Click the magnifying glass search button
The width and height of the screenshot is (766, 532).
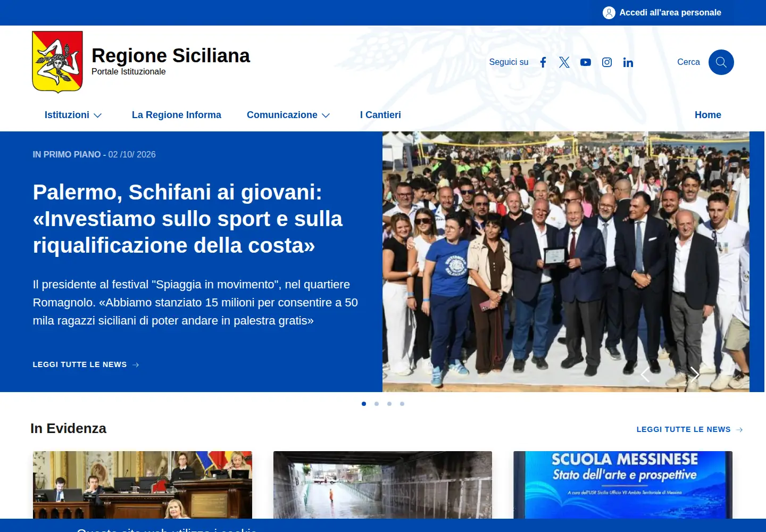721,62
